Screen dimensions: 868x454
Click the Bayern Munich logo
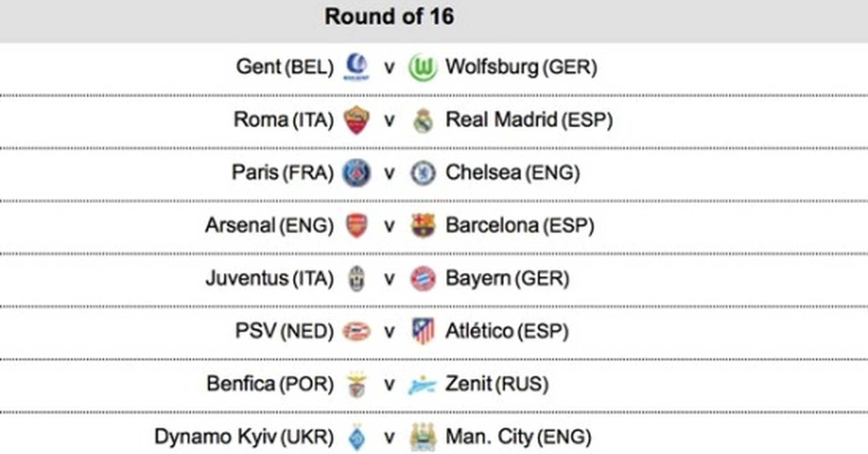pos(423,279)
